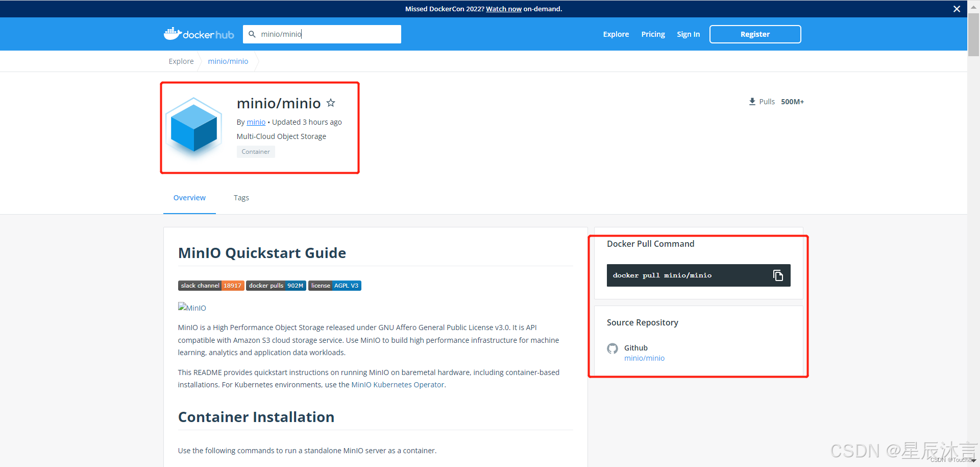Star the minio/minio repository
The height and width of the screenshot is (467, 980).
(x=331, y=103)
